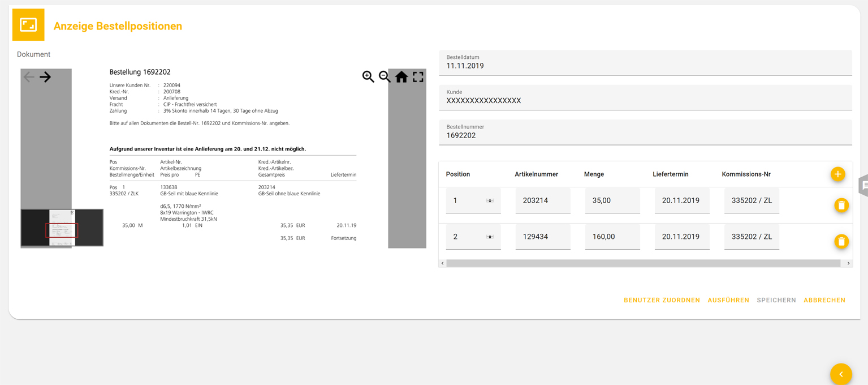Screen dimensions: 868x385
Task: Delete order position 2 with trash icon
Action: tap(841, 242)
